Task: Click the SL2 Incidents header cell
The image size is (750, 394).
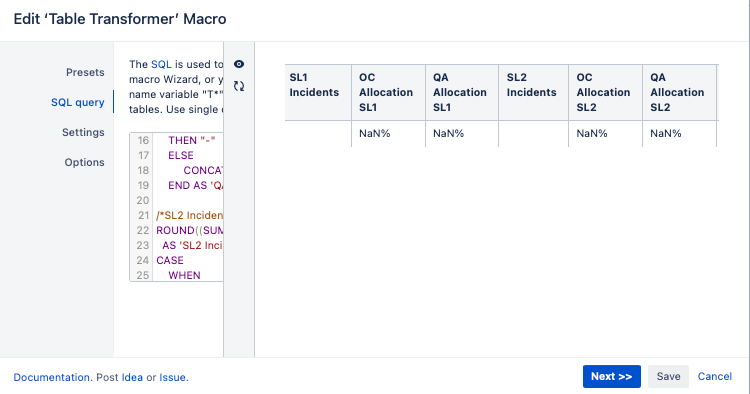Action: pos(533,92)
